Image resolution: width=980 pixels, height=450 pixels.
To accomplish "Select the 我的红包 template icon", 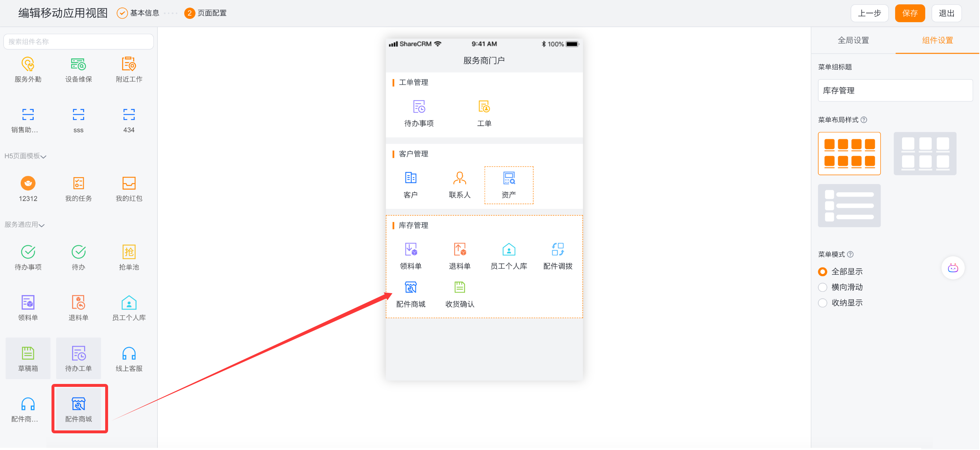I will click(x=129, y=184).
